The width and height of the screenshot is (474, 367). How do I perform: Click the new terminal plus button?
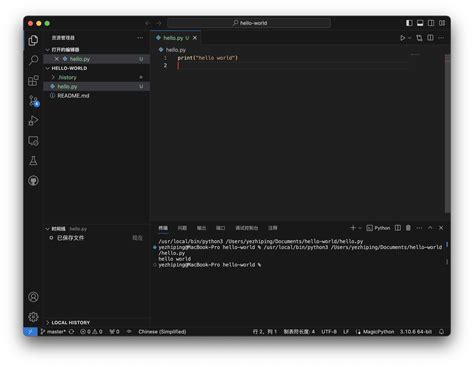click(x=353, y=228)
